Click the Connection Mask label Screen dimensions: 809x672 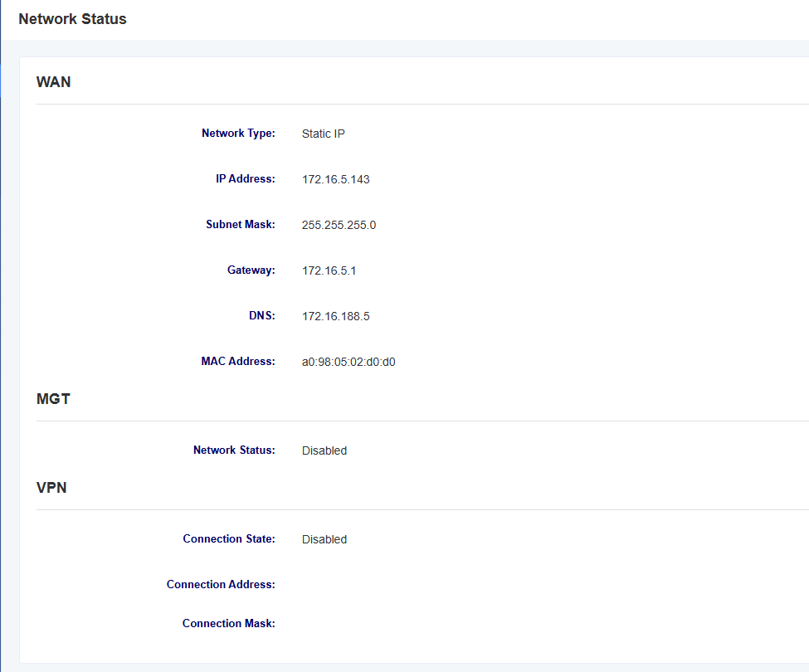pos(228,623)
